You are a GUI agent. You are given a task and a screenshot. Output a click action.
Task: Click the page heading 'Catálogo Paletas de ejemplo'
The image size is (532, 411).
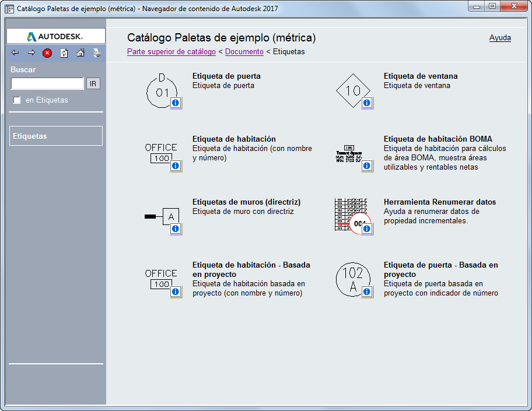pyautogui.click(x=221, y=38)
